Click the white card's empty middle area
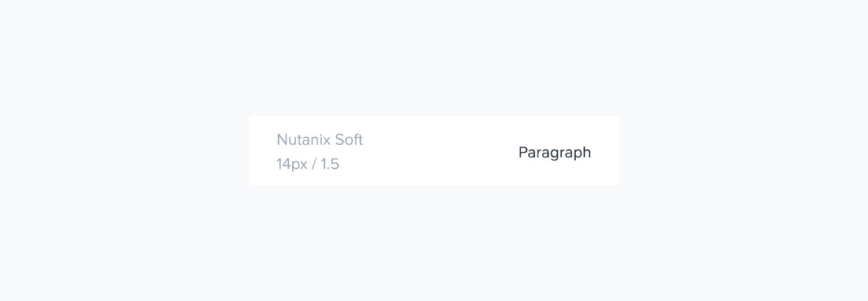 click(434, 150)
